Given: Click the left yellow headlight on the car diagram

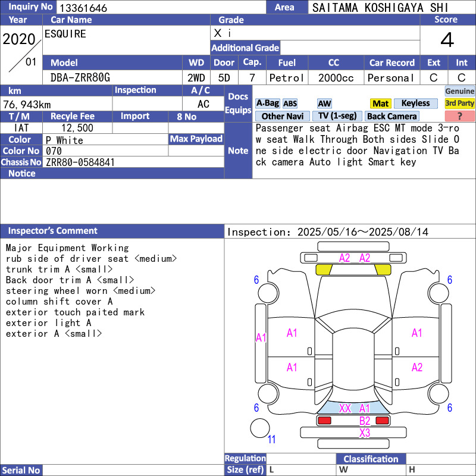Looking at the screenshot, I should click(324, 270).
